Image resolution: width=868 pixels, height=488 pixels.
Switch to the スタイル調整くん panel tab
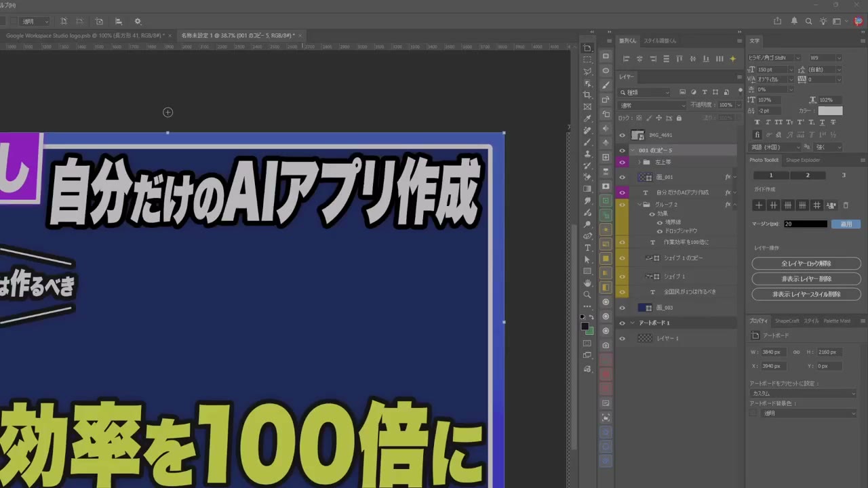660,41
